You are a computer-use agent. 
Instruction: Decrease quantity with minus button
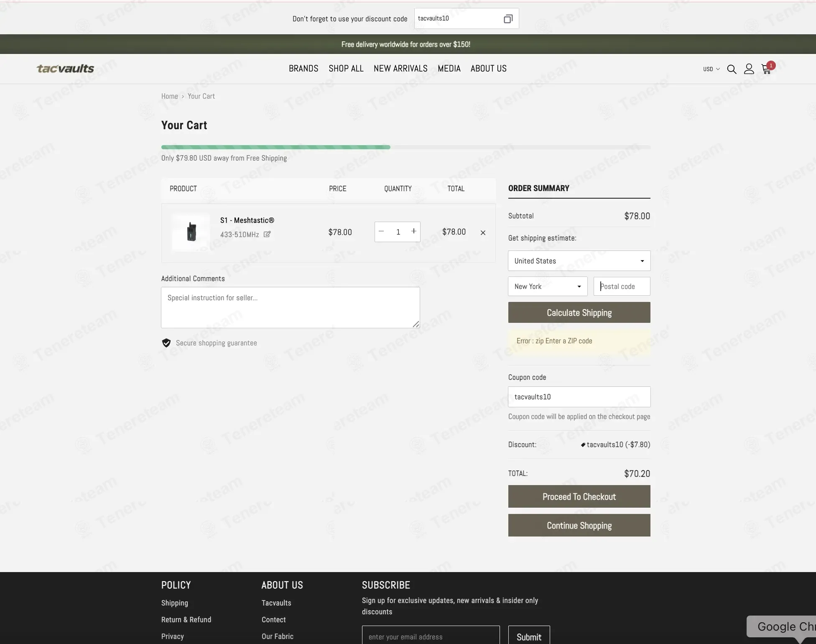coord(381,231)
